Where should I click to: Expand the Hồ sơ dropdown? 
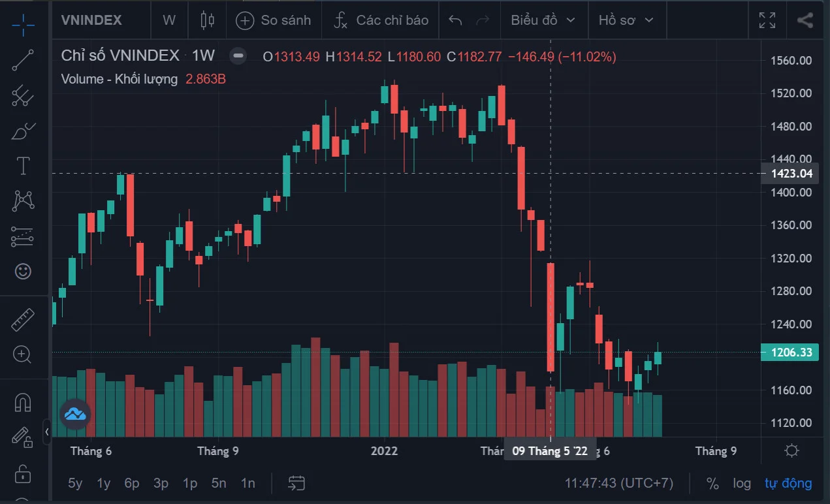click(626, 20)
